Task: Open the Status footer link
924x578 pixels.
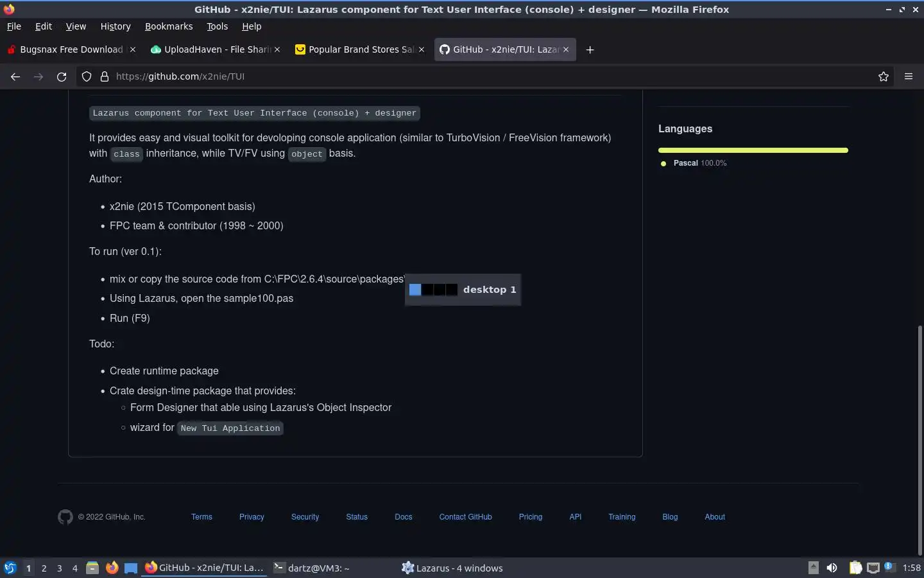Action: point(357,517)
